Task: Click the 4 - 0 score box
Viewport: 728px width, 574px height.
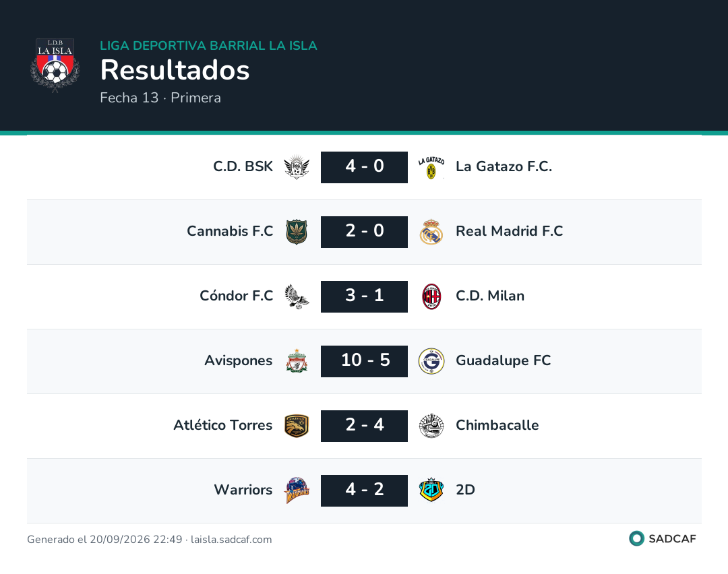Action: coord(365,167)
